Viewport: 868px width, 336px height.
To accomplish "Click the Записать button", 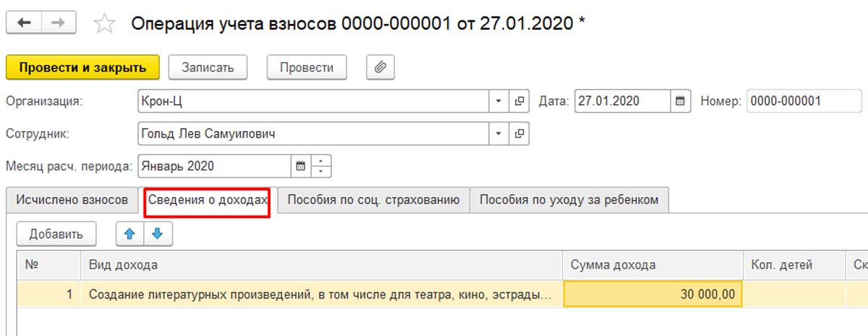I will 208,67.
